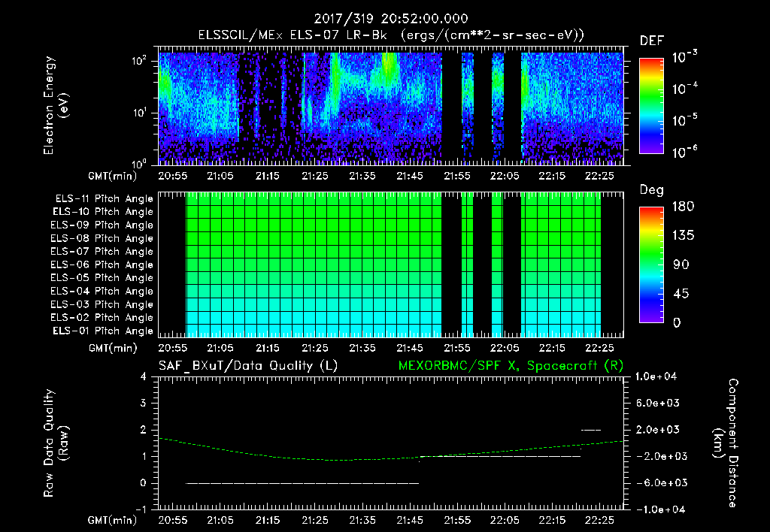Click the 10^1 electron energy axis value

pos(139,113)
